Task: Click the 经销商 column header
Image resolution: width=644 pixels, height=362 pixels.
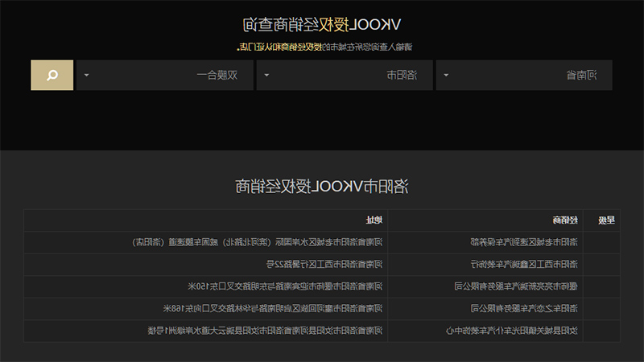Action: click(x=565, y=220)
